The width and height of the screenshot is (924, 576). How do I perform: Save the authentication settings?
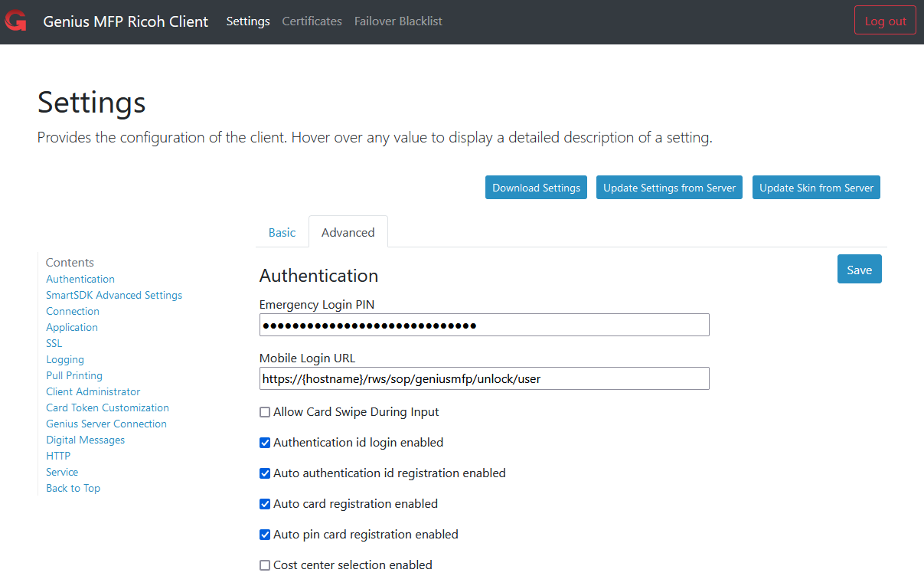coord(859,270)
